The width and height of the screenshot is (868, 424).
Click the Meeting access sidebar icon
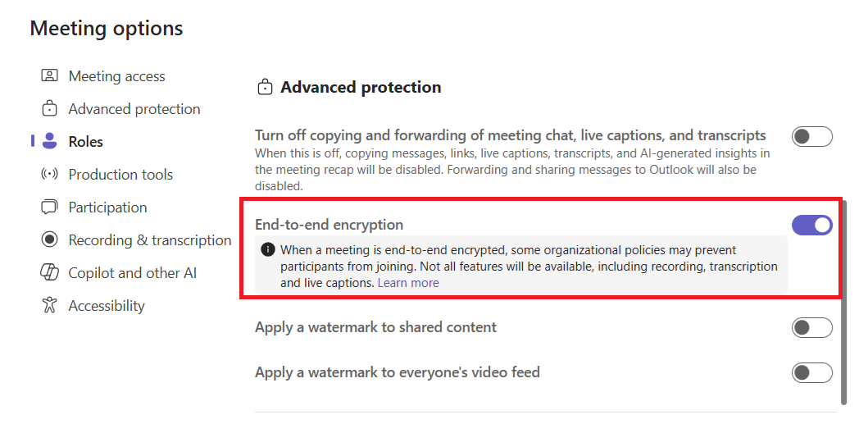pyautogui.click(x=49, y=76)
